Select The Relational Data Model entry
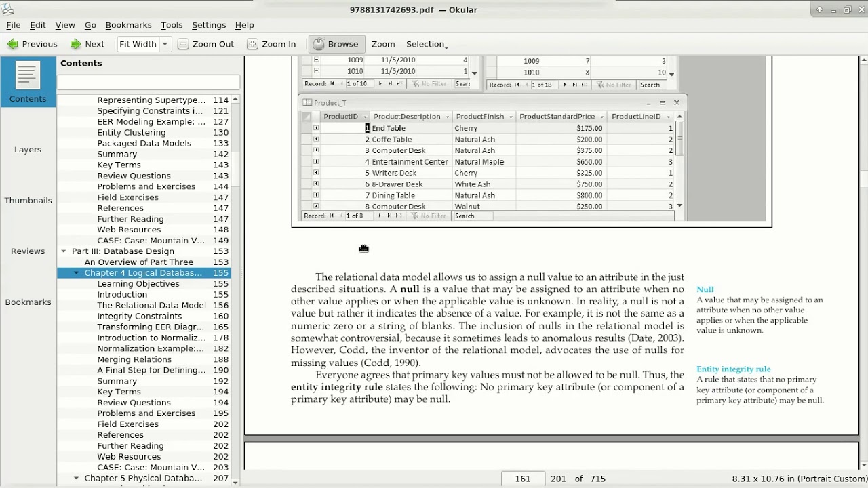 pyautogui.click(x=151, y=306)
